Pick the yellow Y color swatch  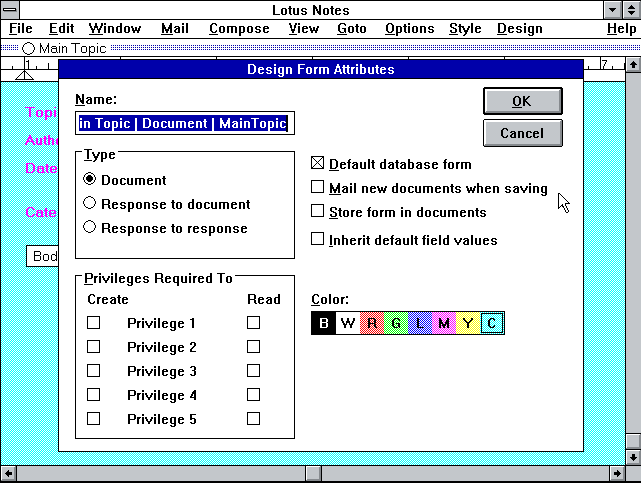468,323
